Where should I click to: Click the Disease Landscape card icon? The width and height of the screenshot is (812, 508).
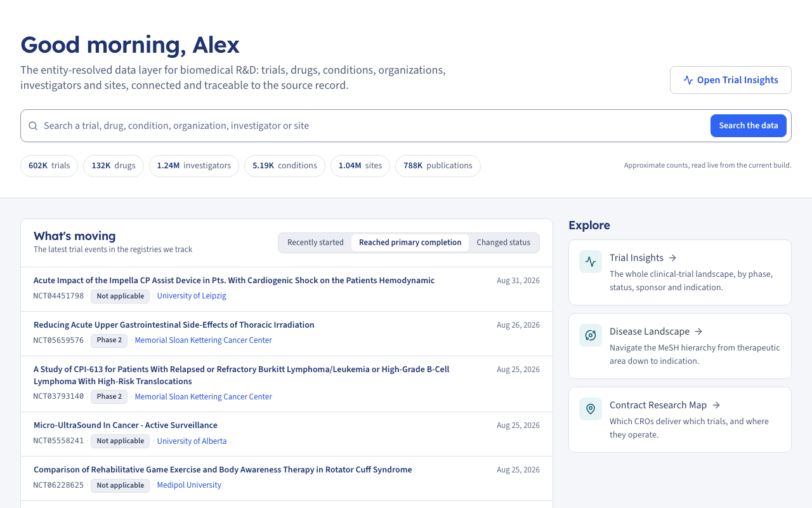tap(591, 335)
